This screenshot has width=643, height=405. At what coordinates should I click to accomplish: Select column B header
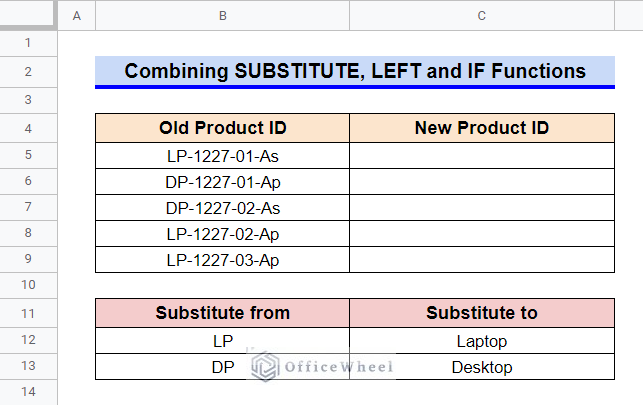pos(223,16)
